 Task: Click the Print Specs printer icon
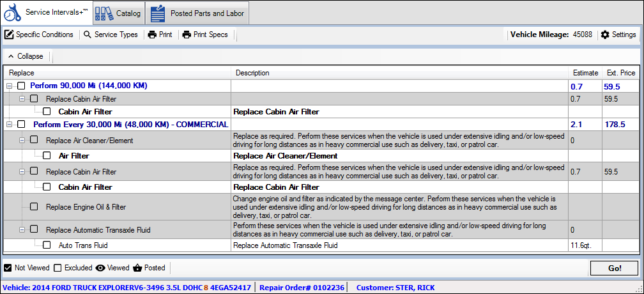click(x=187, y=35)
